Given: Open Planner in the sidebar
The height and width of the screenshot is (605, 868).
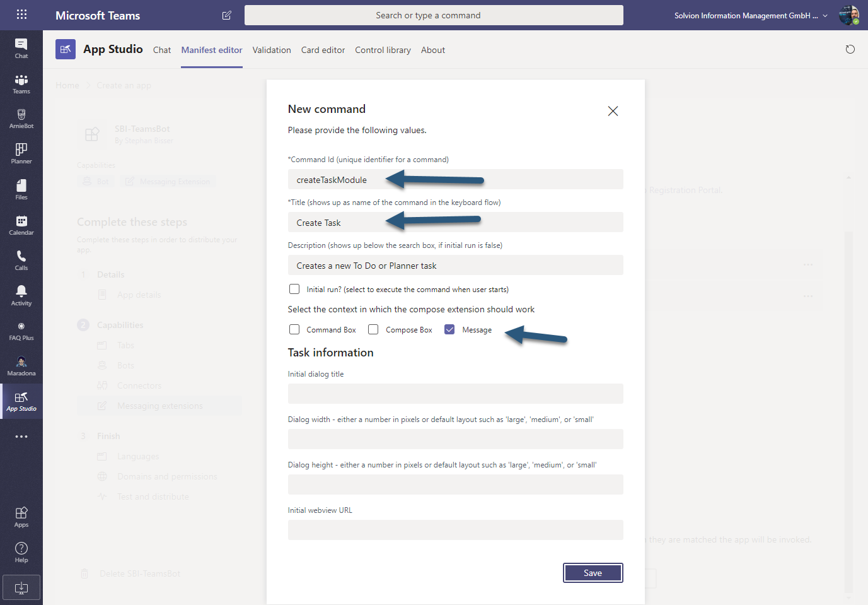Looking at the screenshot, I should (21, 154).
